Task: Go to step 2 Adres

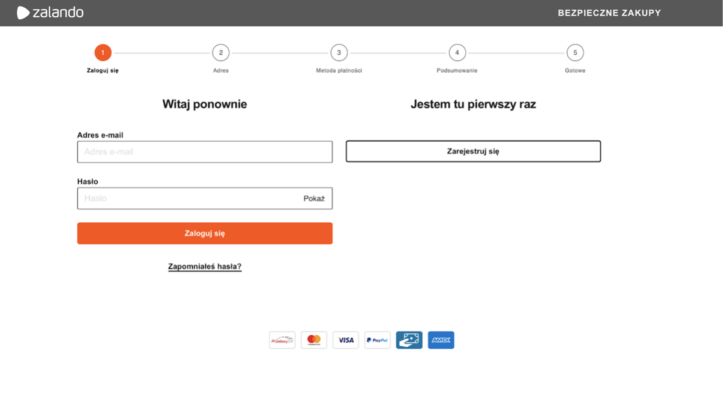Action: tap(221, 53)
